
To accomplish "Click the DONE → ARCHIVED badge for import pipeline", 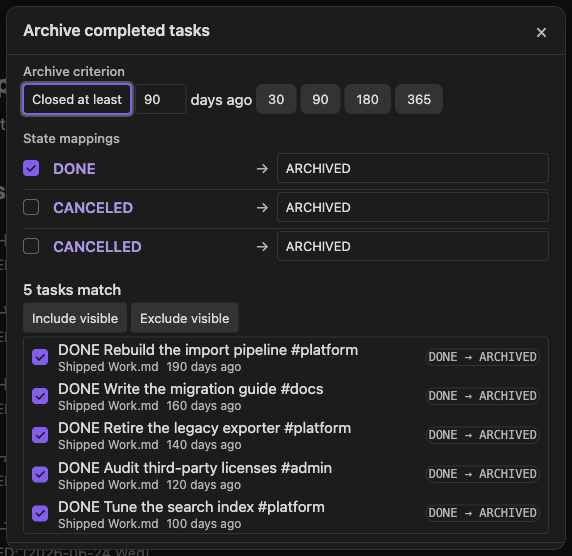I will (x=482, y=357).
